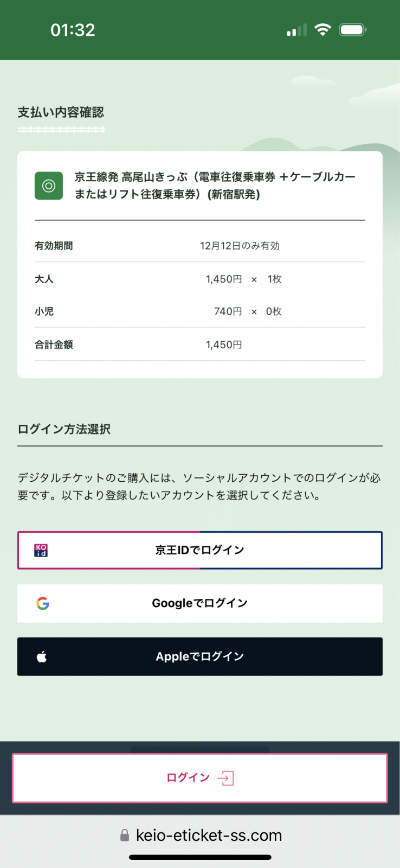400x868 pixels.
Task: Tap the Google G logo
Action: pos(43,603)
